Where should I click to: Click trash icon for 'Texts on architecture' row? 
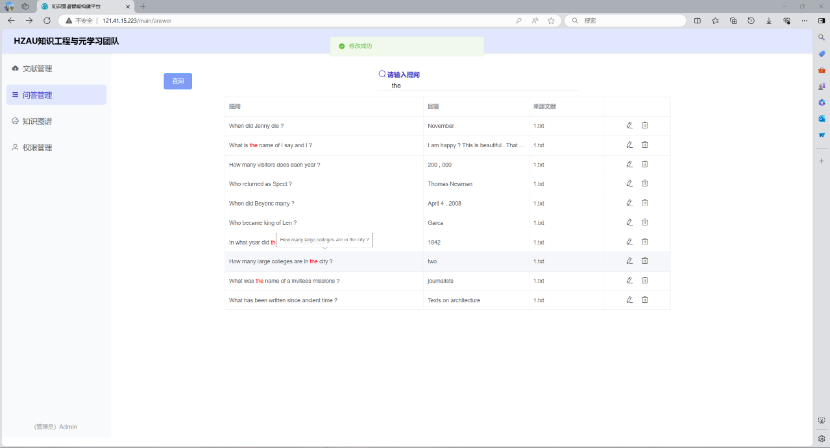point(645,299)
